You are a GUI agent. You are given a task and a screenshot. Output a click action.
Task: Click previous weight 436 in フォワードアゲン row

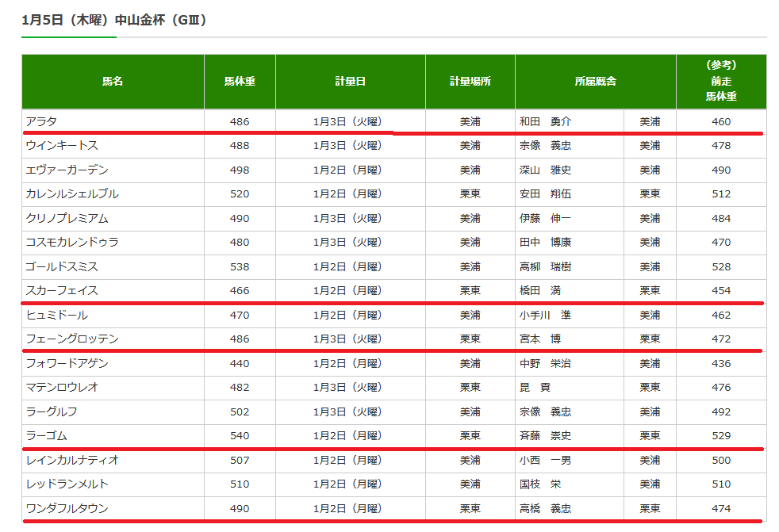tap(721, 364)
